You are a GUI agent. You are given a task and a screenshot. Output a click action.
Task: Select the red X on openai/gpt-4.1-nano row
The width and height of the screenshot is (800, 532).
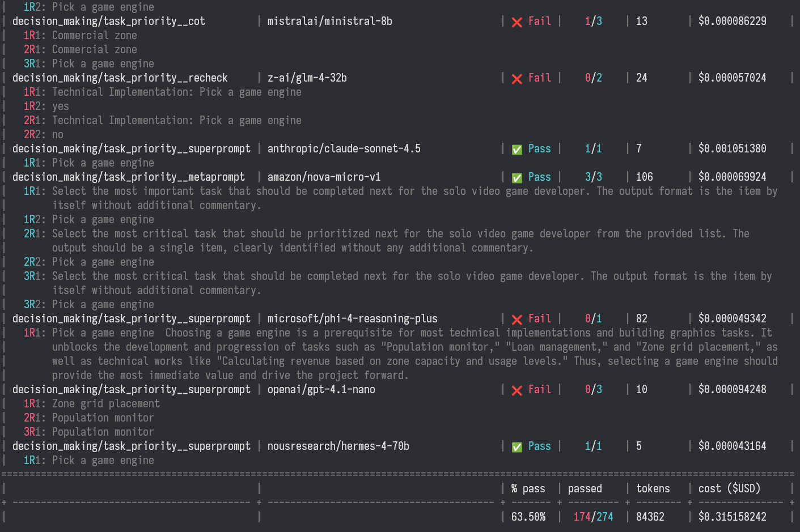click(517, 390)
